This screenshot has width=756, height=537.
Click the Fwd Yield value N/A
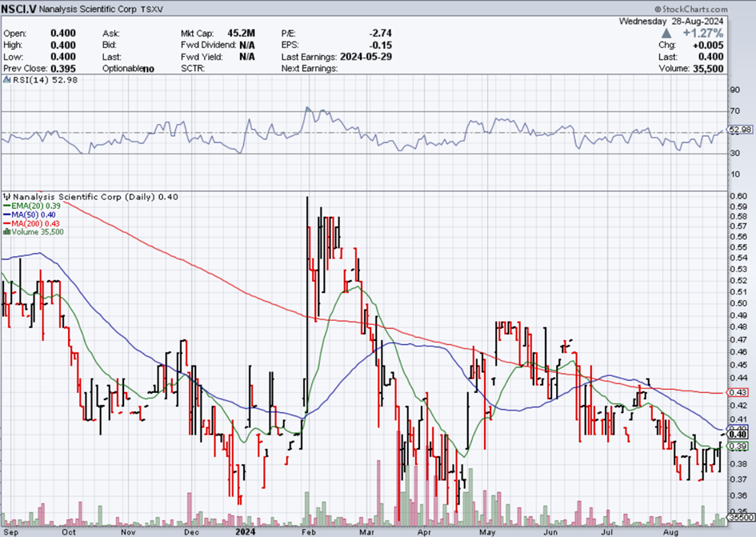pyautogui.click(x=247, y=57)
